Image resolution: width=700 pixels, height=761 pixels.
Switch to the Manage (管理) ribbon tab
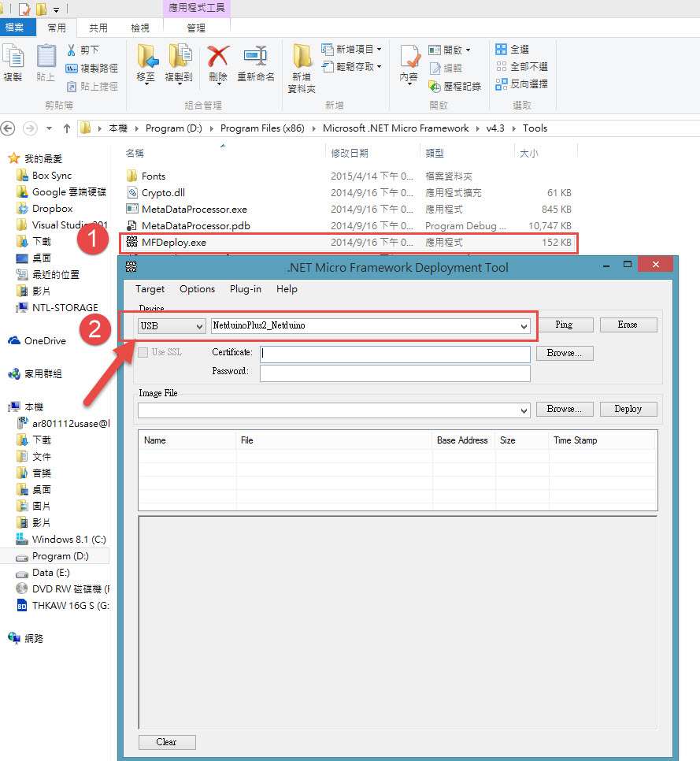pyautogui.click(x=197, y=28)
